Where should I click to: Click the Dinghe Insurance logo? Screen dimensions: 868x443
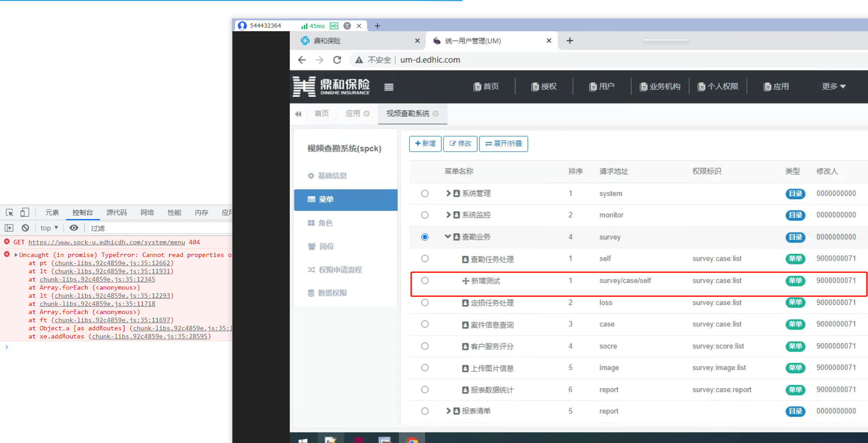pos(331,86)
